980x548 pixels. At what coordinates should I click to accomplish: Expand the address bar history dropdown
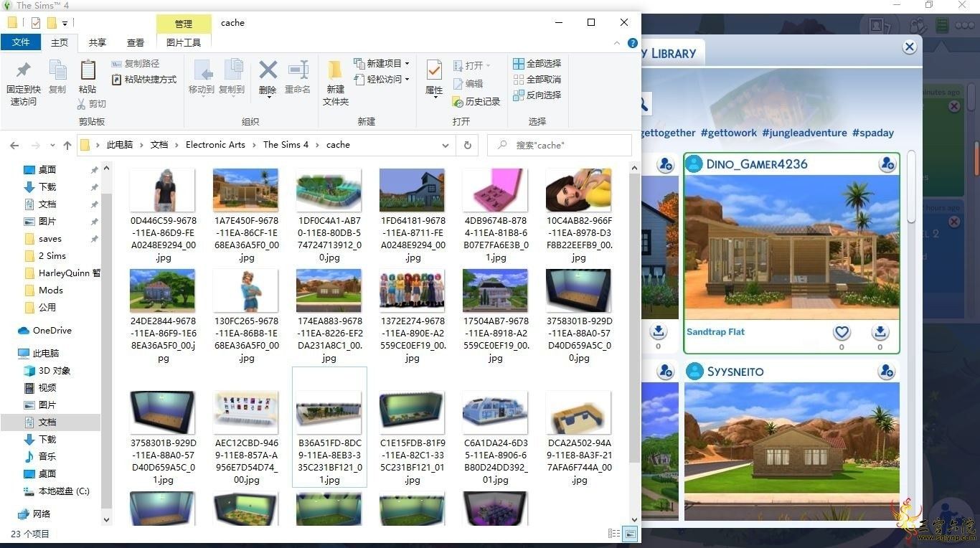pos(446,145)
